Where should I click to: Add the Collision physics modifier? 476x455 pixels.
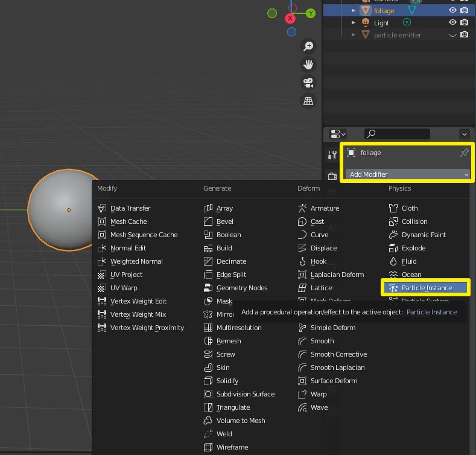tap(408, 221)
